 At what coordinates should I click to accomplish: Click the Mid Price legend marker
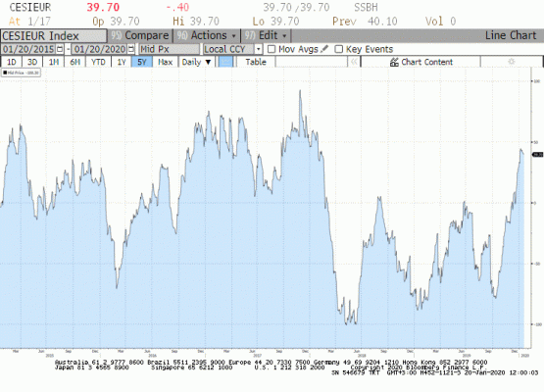click(5, 73)
